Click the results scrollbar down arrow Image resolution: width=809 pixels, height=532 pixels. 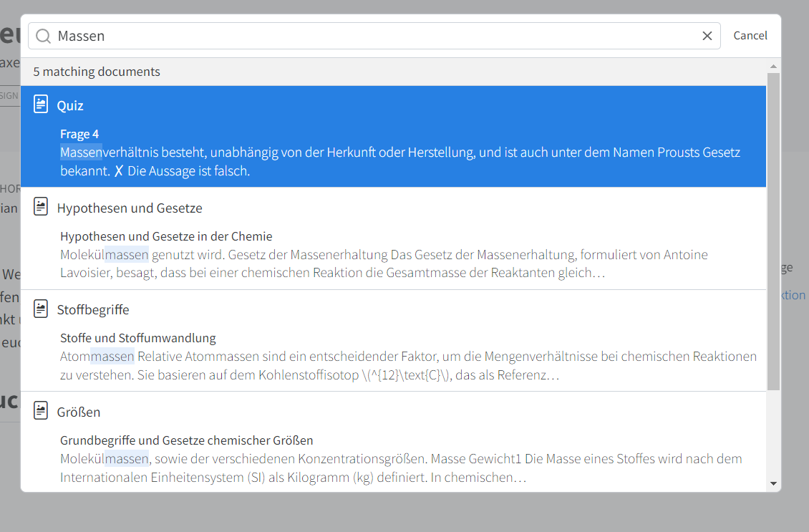[772, 483]
